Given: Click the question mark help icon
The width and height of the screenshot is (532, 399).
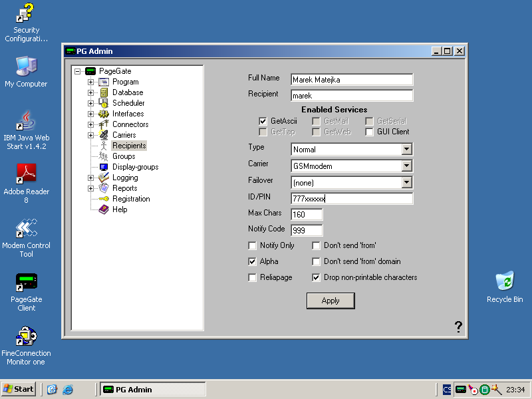Looking at the screenshot, I should click(458, 327).
